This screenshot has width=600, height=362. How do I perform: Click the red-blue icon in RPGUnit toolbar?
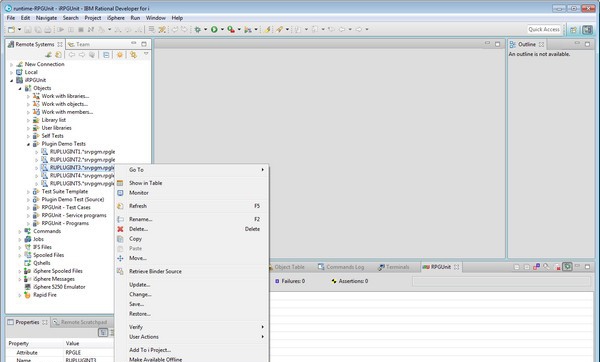[x=536, y=267]
